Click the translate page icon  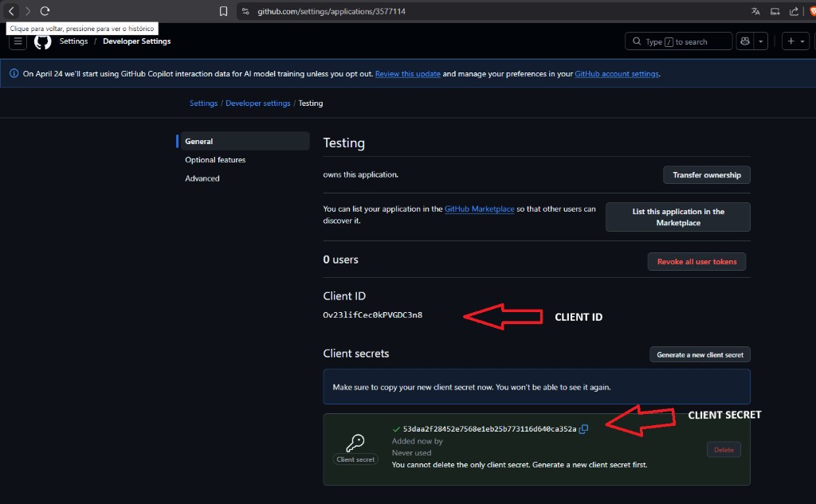(x=755, y=11)
